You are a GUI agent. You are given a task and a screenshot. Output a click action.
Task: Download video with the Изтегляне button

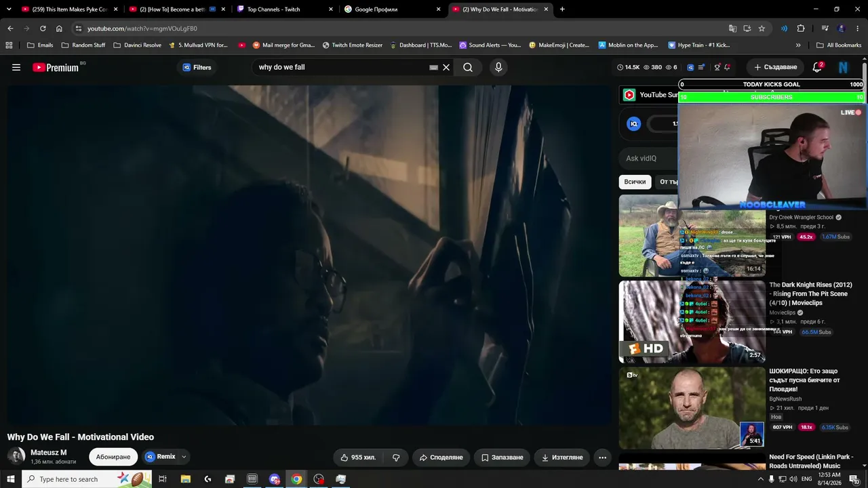[562, 457]
